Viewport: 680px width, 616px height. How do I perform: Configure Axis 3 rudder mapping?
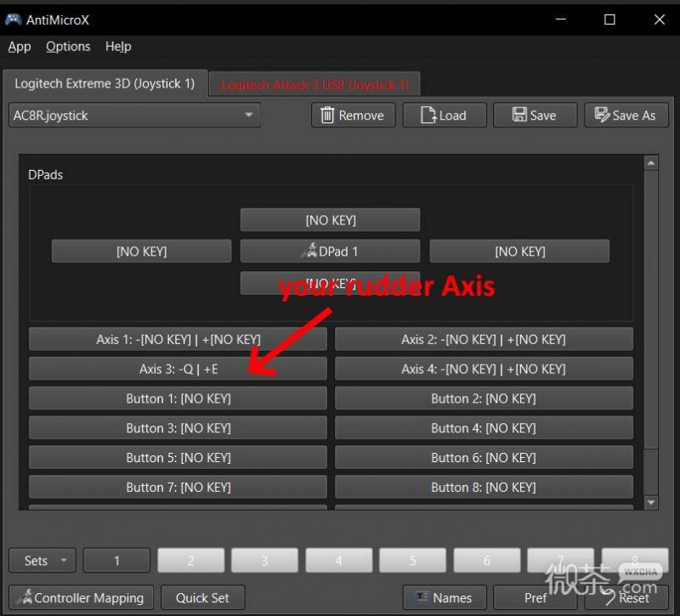click(178, 369)
